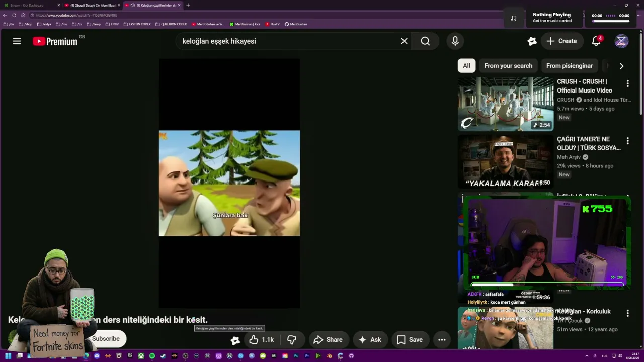The height and width of the screenshot is (362, 644).
Task: Open the /shop bookmark folder
Action: [x=25, y=24]
